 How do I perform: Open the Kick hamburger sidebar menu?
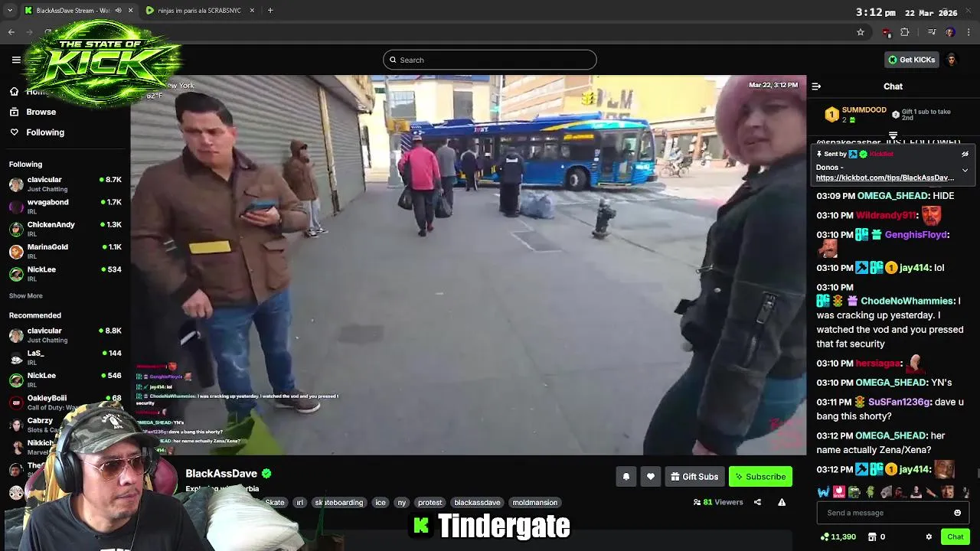pos(16,60)
